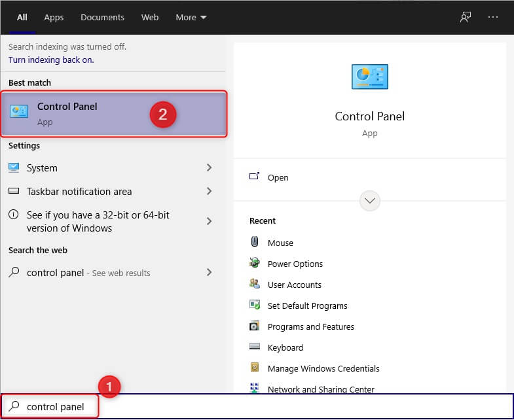Click the search box magnifier icon
Image resolution: width=514 pixels, height=420 pixels.
coord(14,406)
